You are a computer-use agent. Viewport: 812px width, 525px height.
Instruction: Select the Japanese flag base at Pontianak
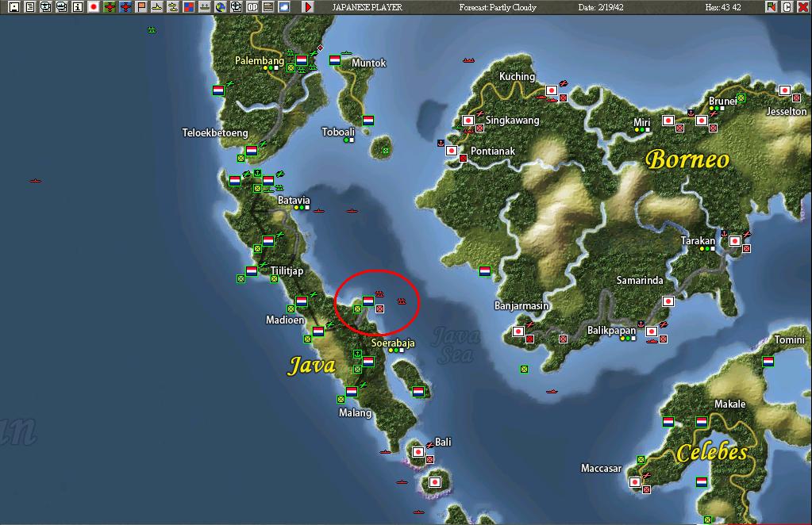pyautogui.click(x=452, y=151)
